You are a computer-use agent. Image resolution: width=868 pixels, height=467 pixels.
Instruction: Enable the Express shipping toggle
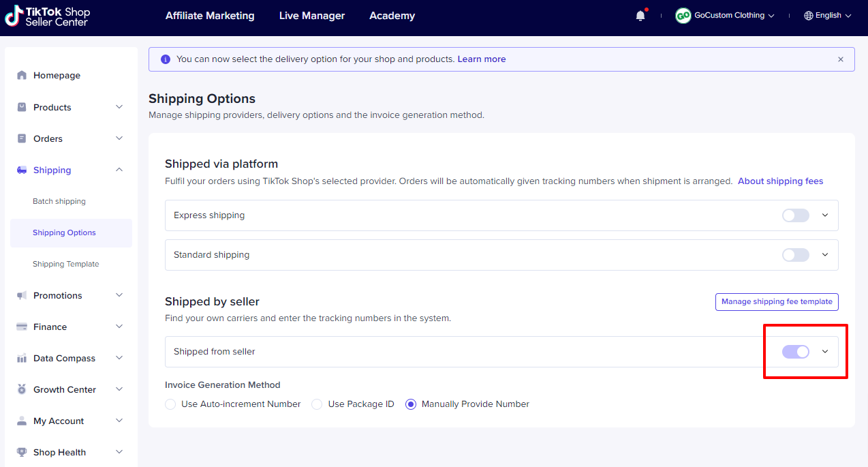(795, 215)
